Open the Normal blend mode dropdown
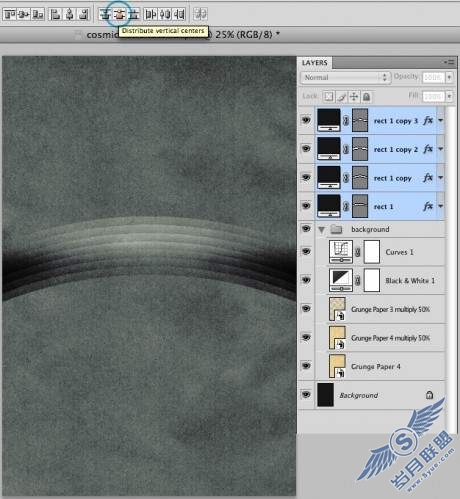Image resolution: width=460 pixels, height=499 pixels. [x=345, y=77]
